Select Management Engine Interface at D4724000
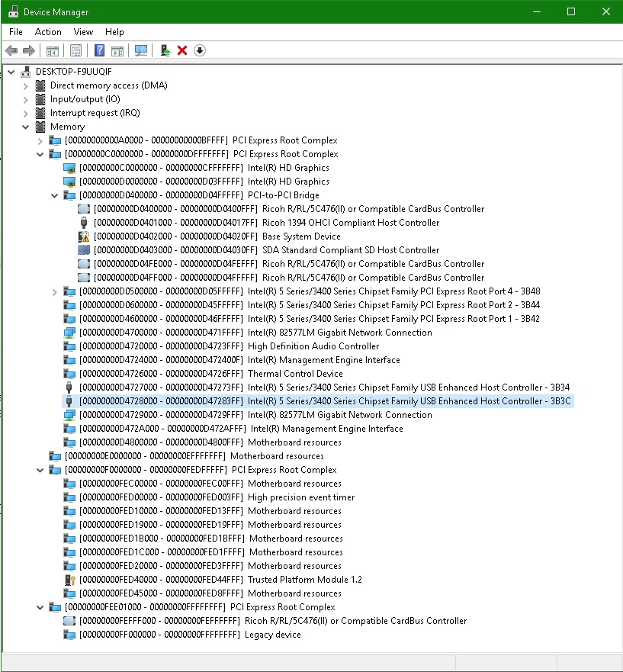The image size is (623, 672). click(x=239, y=359)
